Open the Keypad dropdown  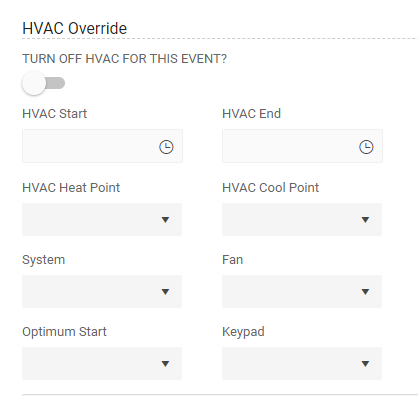[302, 363]
